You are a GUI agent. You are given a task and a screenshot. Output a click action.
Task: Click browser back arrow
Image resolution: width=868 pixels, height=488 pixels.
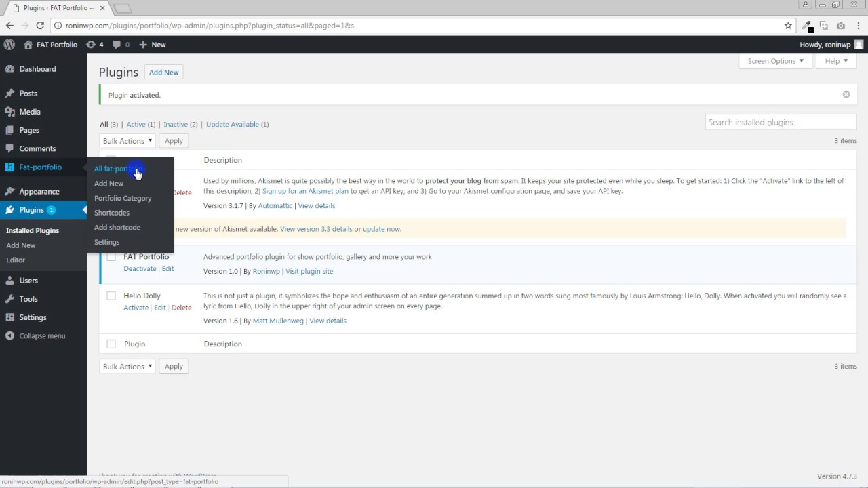pyautogui.click(x=9, y=26)
